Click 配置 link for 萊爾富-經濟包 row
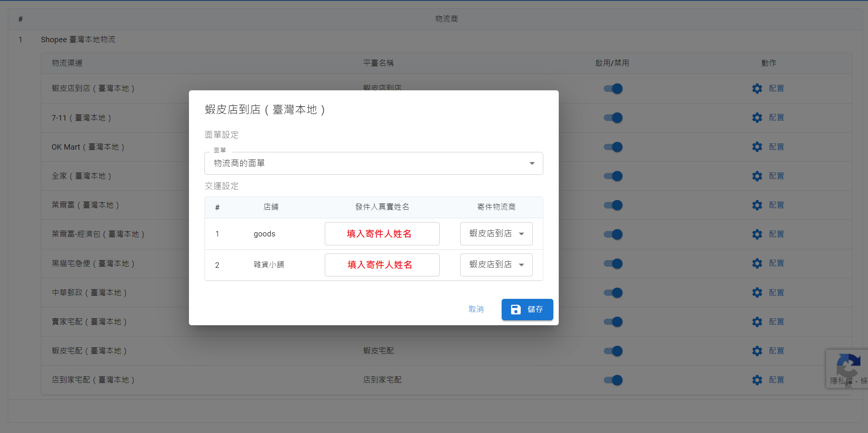Image resolution: width=868 pixels, height=433 pixels. (x=776, y=234)
